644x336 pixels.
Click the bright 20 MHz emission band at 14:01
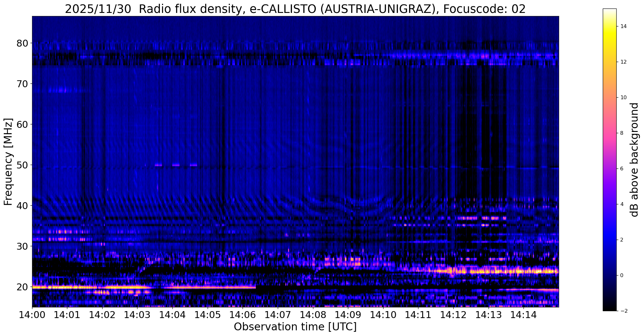(67, 287)
